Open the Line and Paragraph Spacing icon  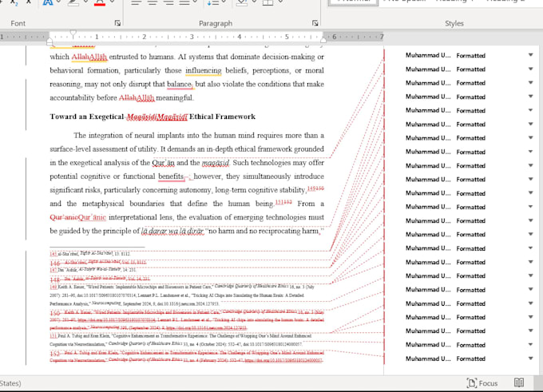(x=212, y=2)
